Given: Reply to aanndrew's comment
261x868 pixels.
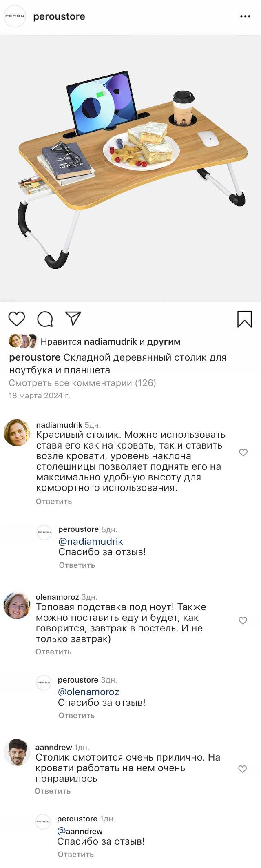Looking at the screenshot, I should (x=53, y=791).
